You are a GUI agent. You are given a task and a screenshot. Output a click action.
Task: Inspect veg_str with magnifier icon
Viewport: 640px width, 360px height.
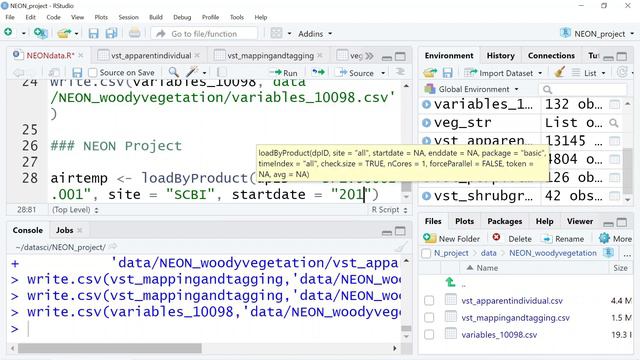tap(613, 122)
